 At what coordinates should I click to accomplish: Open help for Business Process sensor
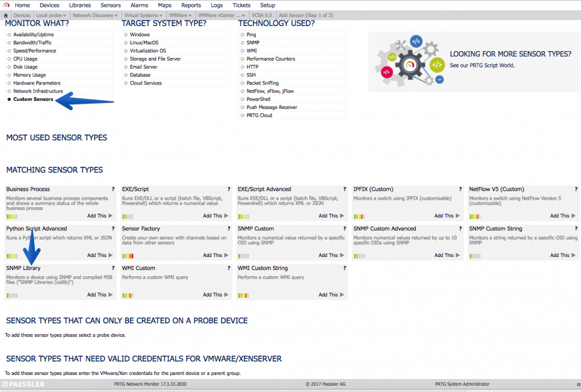pos(113,189)
